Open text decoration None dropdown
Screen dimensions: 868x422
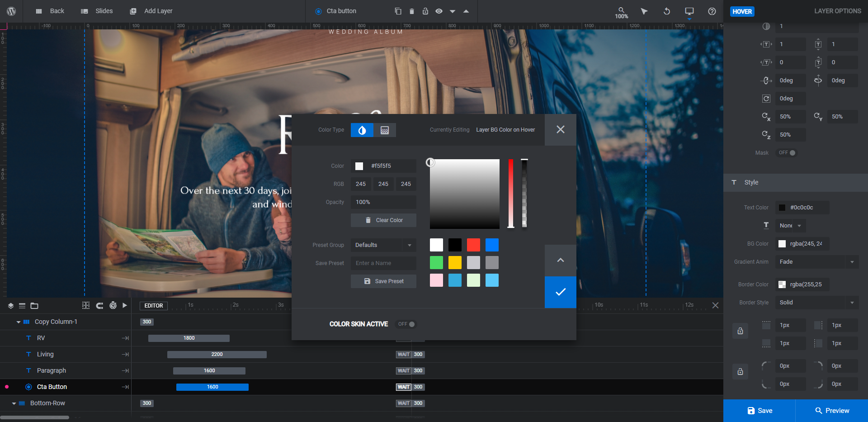790,226
